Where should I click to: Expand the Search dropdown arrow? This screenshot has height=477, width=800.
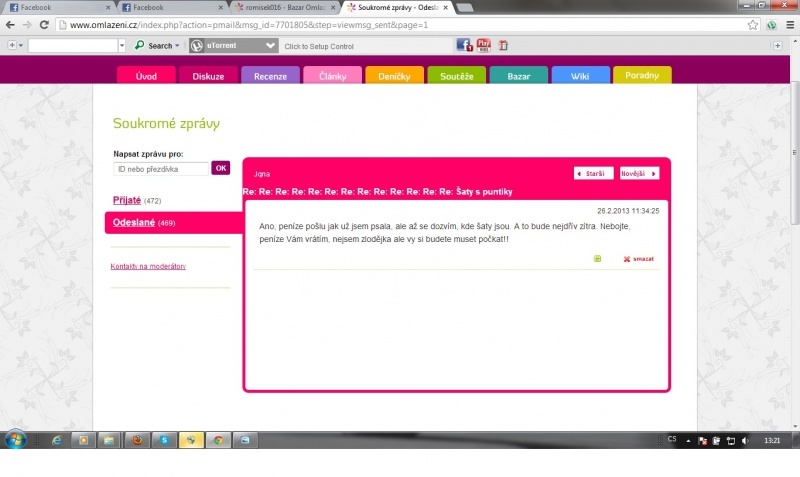[177, 46]
